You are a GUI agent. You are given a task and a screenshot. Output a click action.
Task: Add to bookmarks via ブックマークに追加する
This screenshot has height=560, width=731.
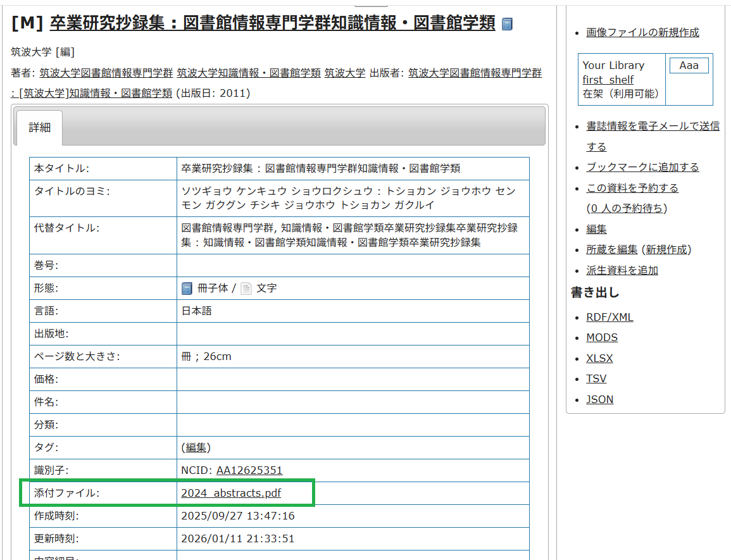[x=642, y=167]
